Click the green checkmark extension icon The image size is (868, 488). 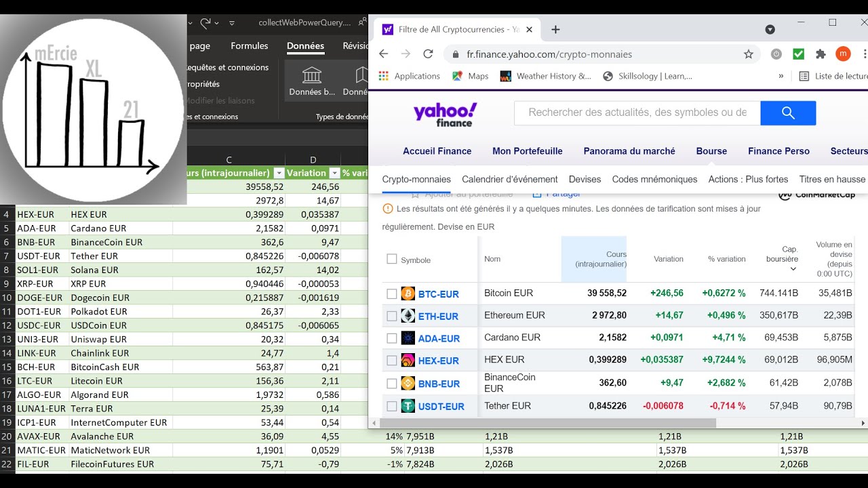(798, 54)
